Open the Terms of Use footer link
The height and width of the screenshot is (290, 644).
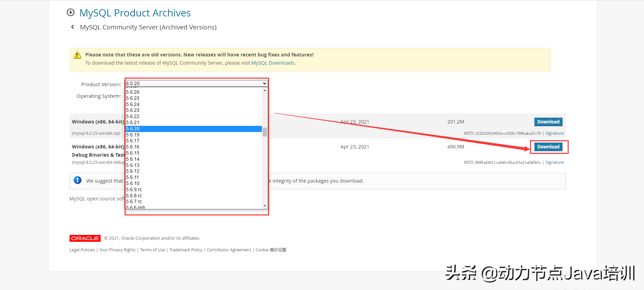tap(152, 250)
